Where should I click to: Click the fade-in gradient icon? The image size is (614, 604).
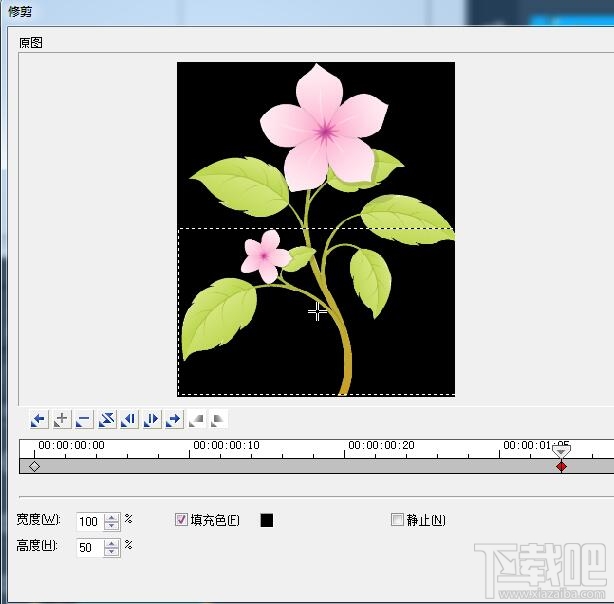[197, 420]
